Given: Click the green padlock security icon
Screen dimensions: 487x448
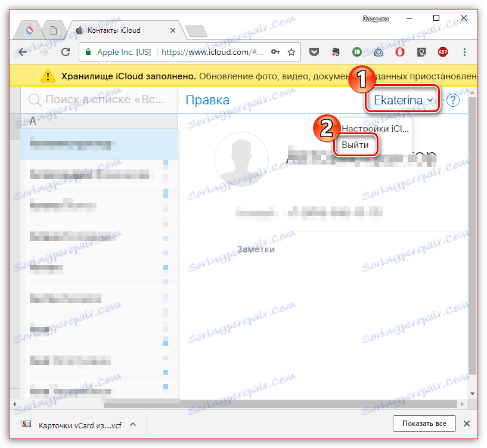Looking at the screenshot, I should pyautogui.click(x=88, y=52).
